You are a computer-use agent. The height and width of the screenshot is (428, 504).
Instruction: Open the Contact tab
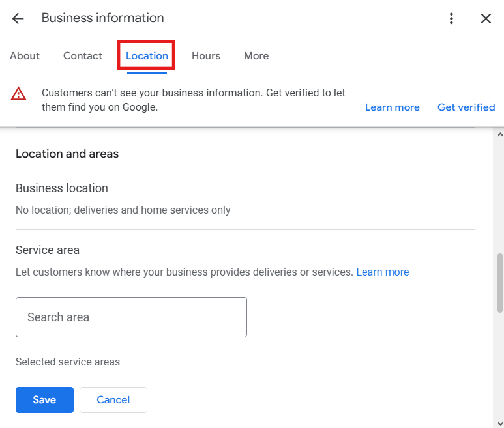pyautogui.click(x=83, y=56)
